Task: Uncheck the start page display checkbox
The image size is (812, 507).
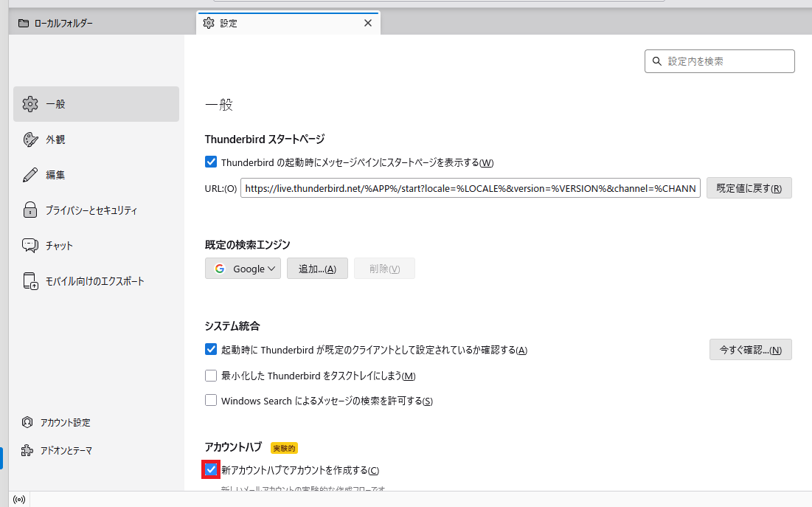Action: coord(211,162)
